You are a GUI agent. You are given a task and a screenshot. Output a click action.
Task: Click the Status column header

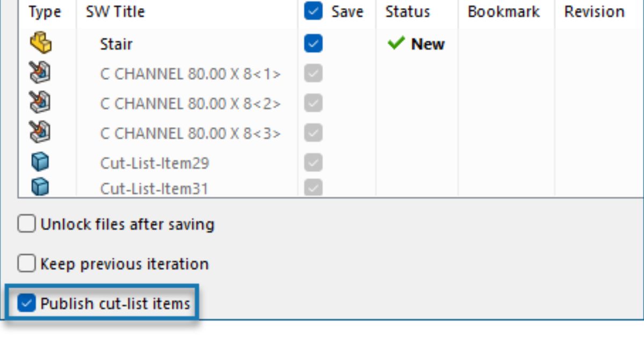(407, 12)
